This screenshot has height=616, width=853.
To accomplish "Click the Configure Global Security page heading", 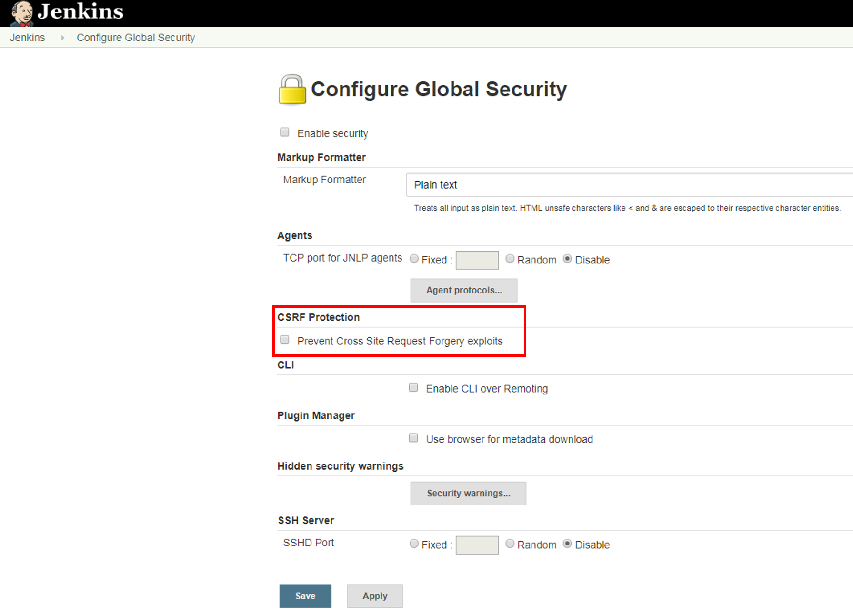I will point(439,90).
